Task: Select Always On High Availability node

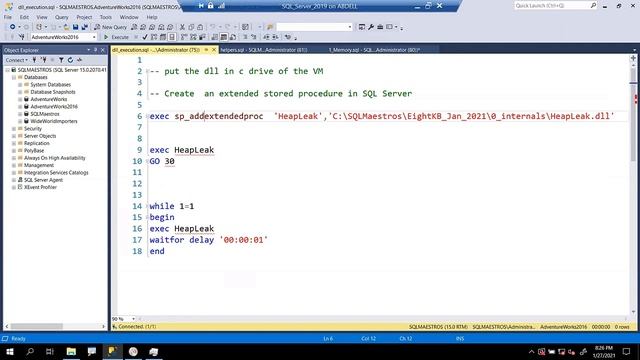Action: point(55,158)
